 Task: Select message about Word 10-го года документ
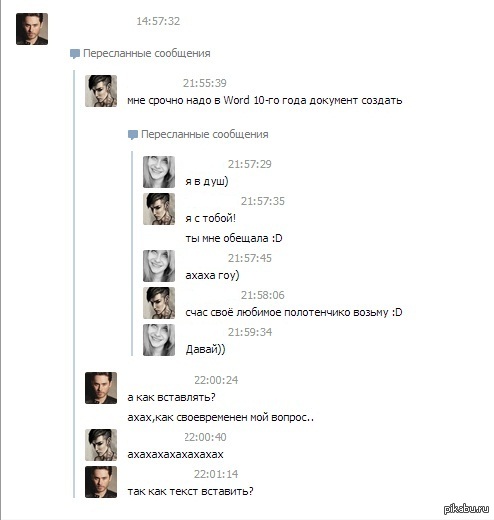pos(265,100)
